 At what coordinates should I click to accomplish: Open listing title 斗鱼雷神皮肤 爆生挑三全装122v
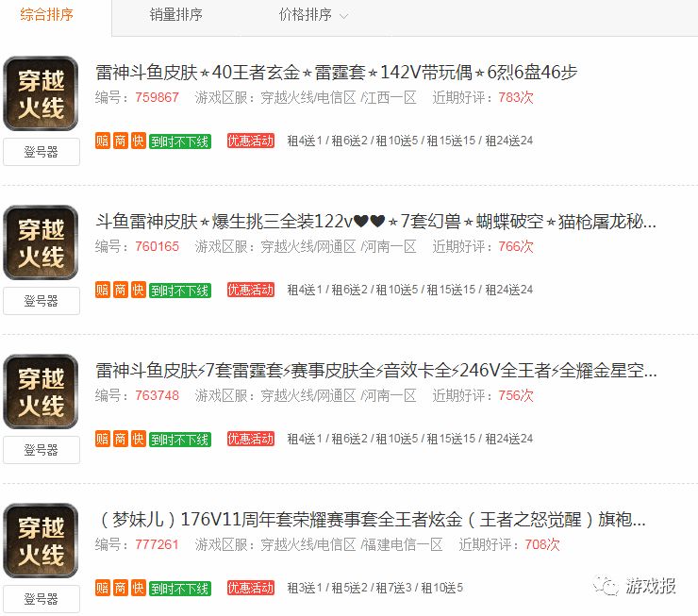(375, 221)
